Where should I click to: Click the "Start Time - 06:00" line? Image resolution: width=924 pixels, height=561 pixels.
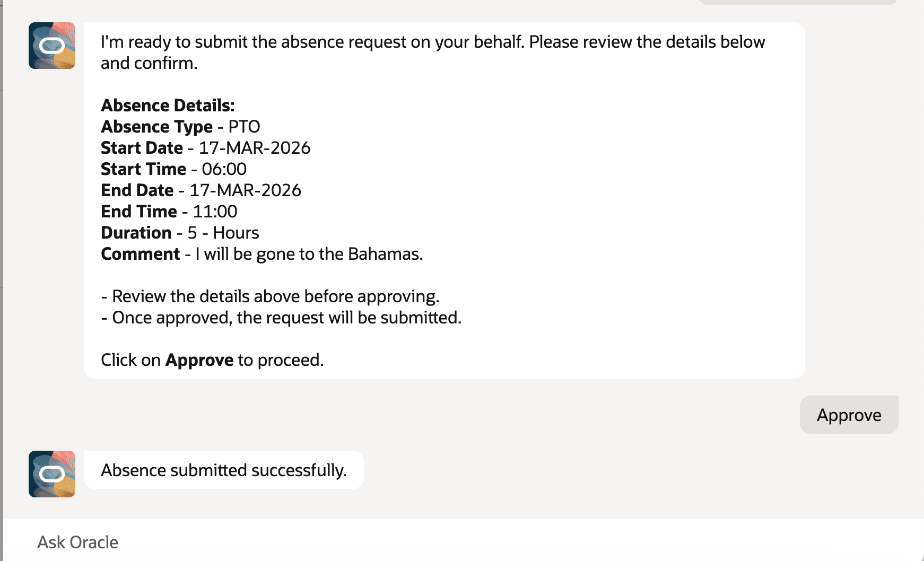tap(174, 169)
